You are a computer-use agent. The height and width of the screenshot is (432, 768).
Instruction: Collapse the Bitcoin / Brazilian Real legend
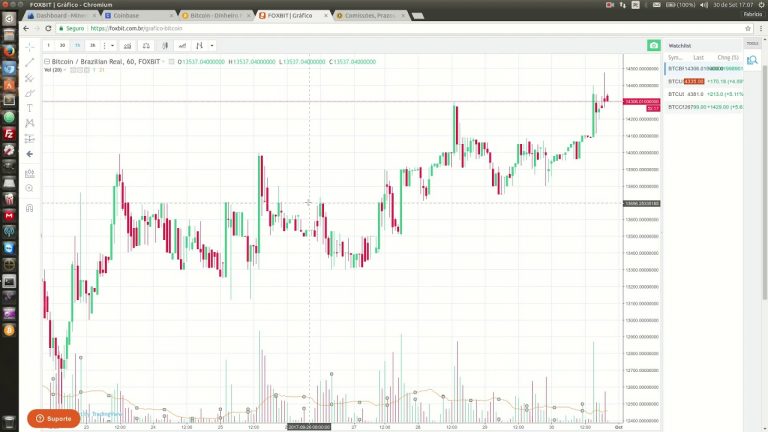(47, 62)
